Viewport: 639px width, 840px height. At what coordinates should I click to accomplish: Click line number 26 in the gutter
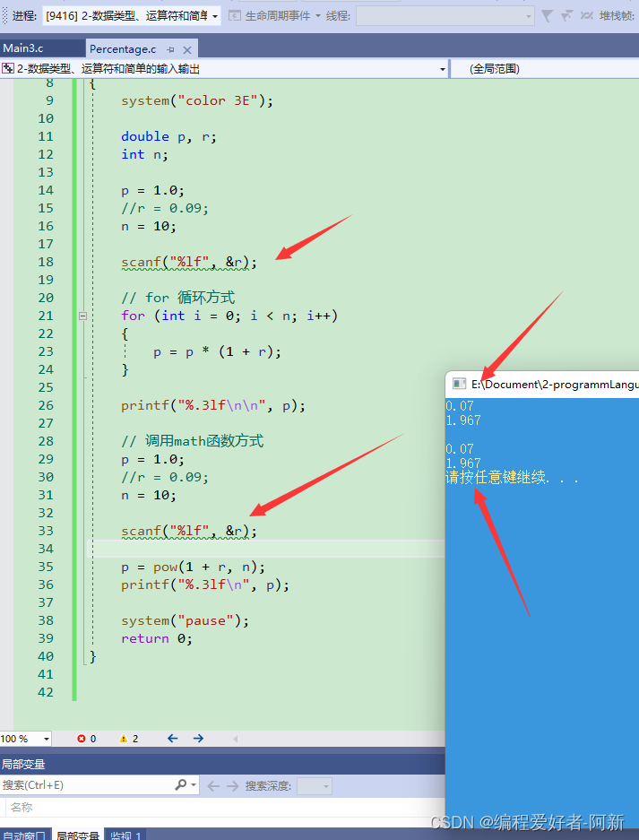coord(46,405)
